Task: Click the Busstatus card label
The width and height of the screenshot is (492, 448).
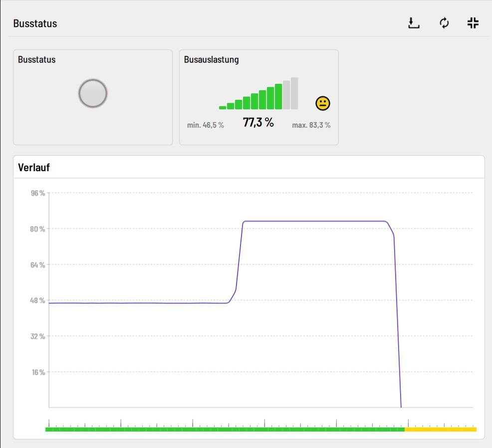Action: [x=36, y=60]
